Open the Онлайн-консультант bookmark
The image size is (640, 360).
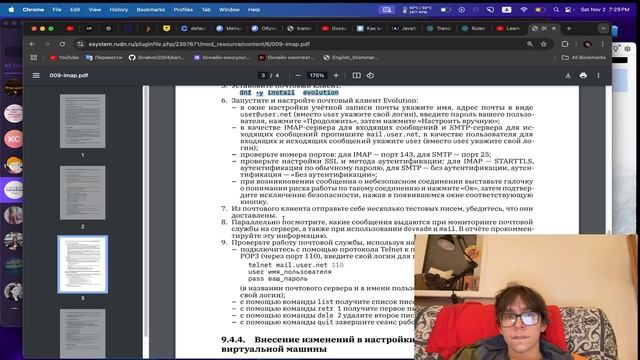[x=222, y=58]
